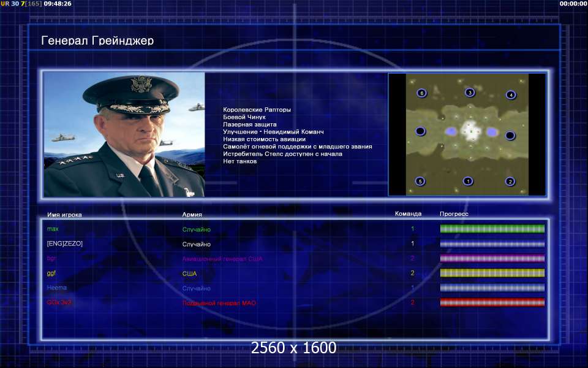Click the 'Королевские Рапторы' line
The width and height of the screenshot is (588, 368).
pos(257,110)
